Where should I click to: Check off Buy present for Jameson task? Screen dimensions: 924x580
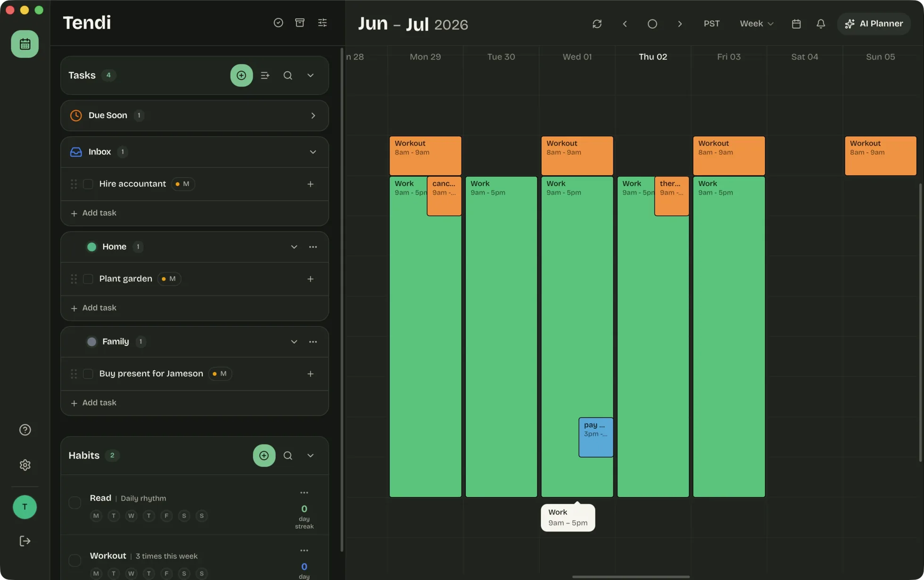click(x=88, y=374)
